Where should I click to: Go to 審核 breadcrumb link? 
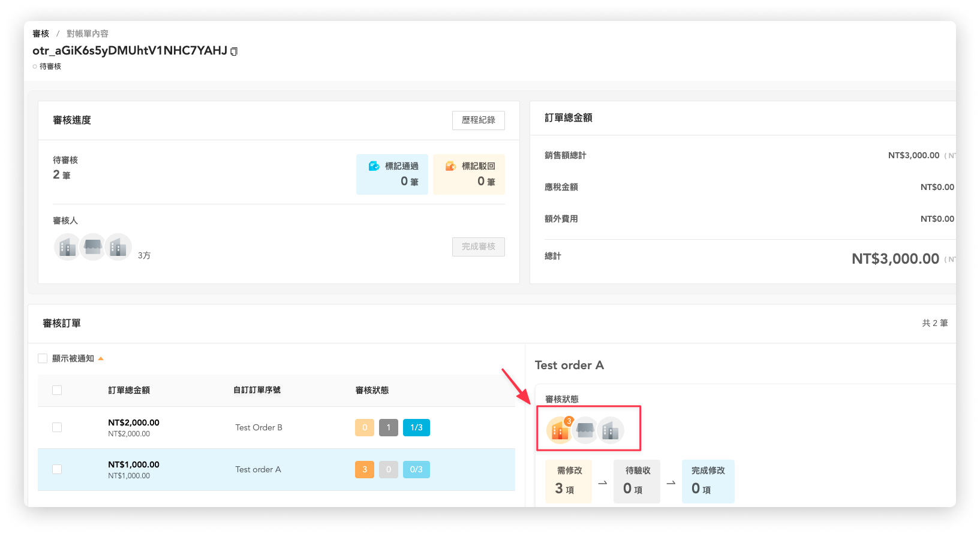[x=41, y=34]
